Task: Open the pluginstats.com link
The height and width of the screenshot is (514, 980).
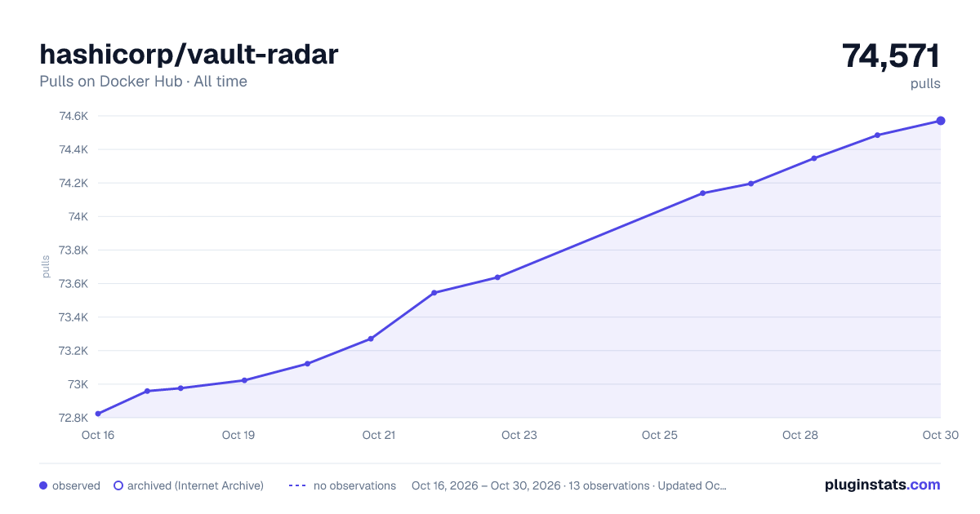Action: pyautogui.click(x=882, y=485)
